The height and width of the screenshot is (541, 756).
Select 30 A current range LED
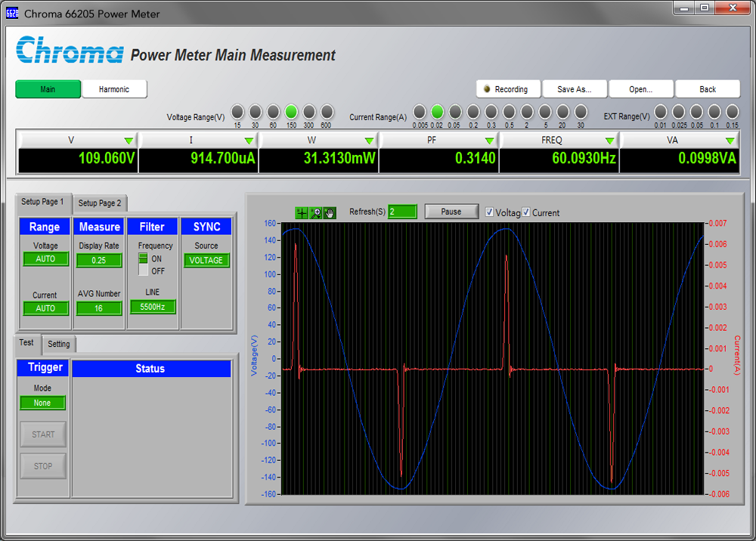[581, 112]
